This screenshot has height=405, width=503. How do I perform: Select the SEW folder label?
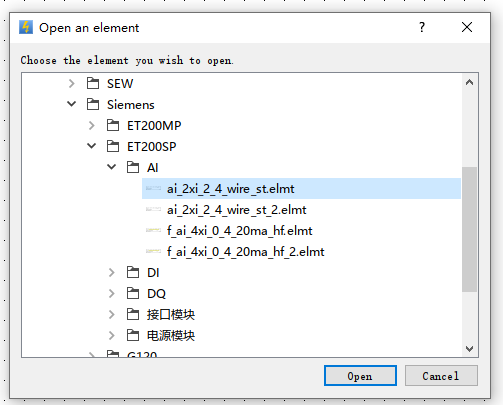point(120,83)
